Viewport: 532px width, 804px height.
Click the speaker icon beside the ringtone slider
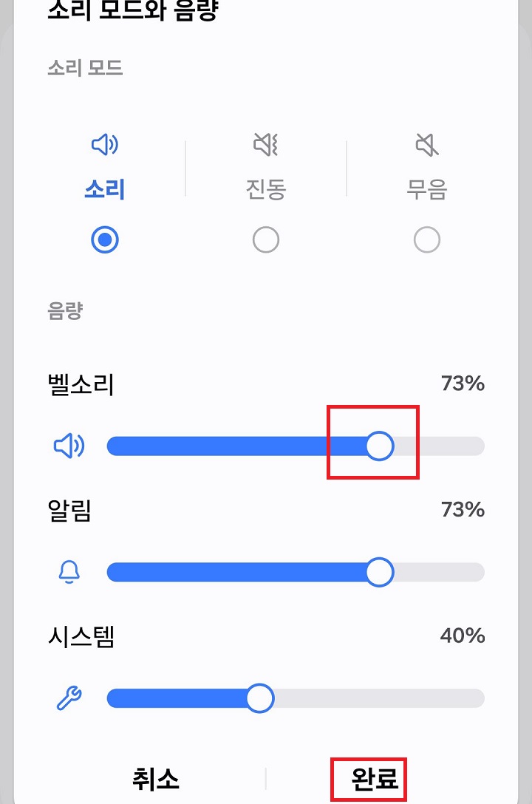[x=68, y=446]
